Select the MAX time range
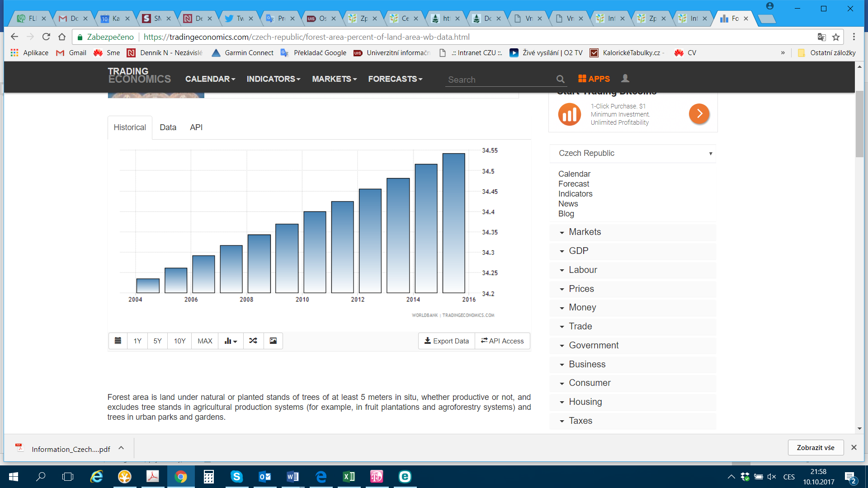The height and width of the screenshot is (488, 868). pyautogui.click(x=205, y=341)
